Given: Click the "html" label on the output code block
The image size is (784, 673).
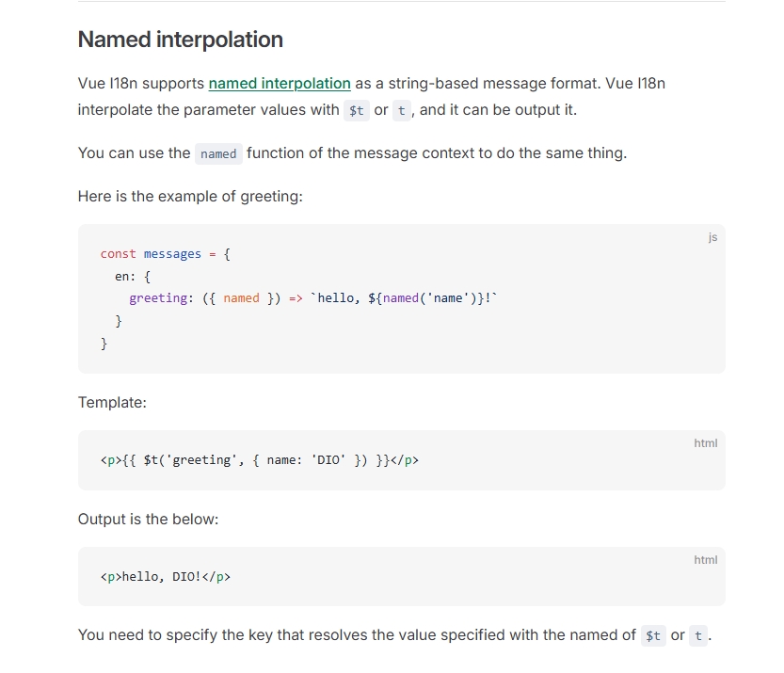Looking at the screenshot, I should 706,560.
